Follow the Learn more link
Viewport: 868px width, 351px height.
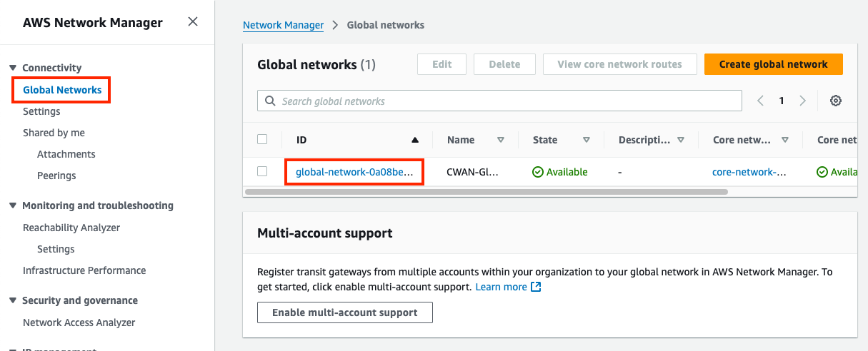(x=501, y=287)
